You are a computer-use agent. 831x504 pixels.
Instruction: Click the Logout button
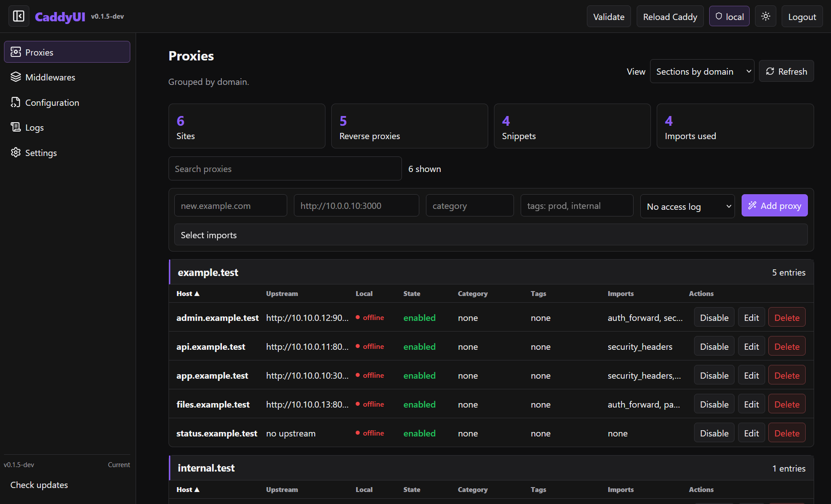[x=802, y=16]
